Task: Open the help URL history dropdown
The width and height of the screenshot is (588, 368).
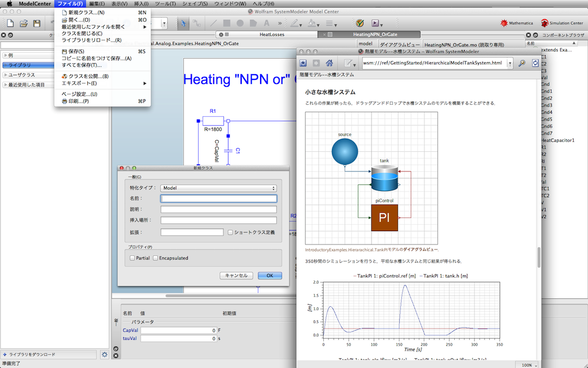Action: (510, 63)
